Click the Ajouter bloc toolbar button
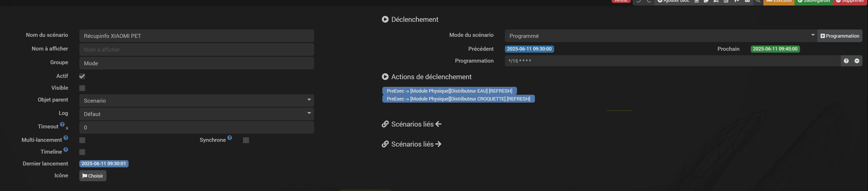This screenshot has height=191, width=868. [x=673, y=1]
